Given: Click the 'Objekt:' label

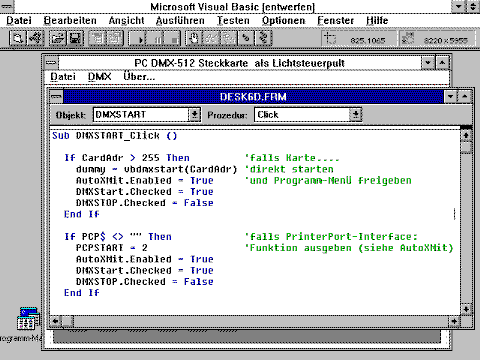Looking at the screenshot, I should 71,115.
